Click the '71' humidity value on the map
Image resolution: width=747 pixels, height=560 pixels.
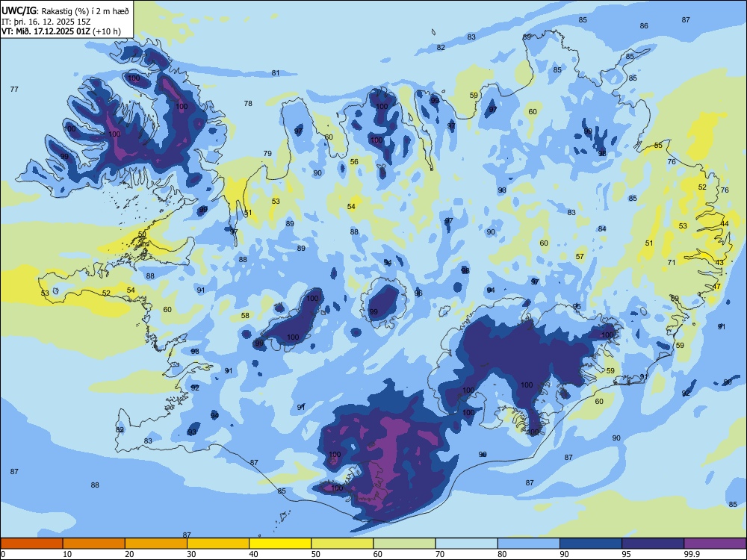[672, 262]
